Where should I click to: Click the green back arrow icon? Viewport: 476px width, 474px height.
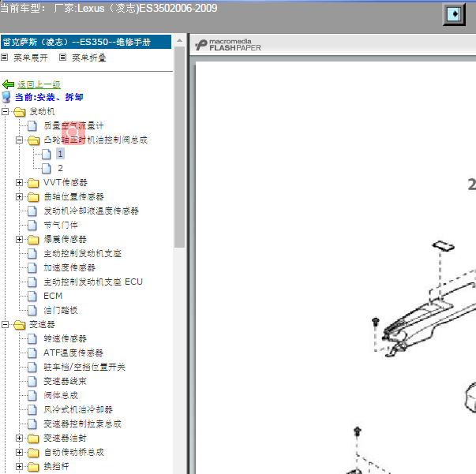(8, 84)
